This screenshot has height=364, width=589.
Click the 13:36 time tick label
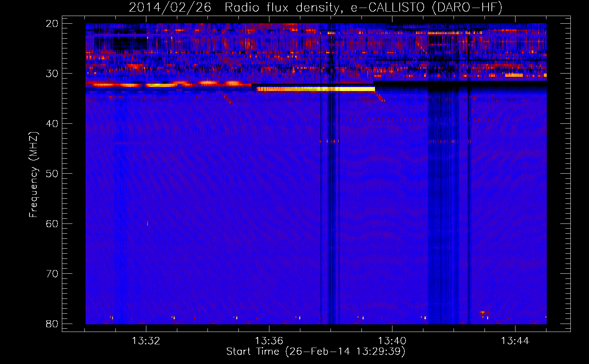(269, 341)
